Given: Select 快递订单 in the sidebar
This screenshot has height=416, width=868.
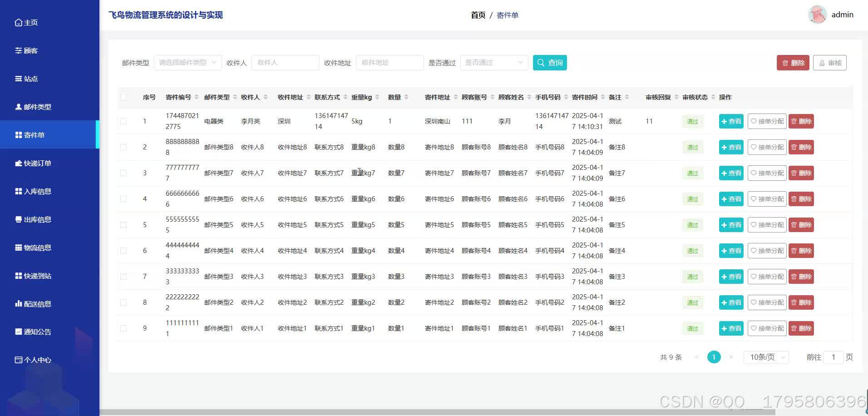Looking at the screenshot, I should click(x=33, y=163).
